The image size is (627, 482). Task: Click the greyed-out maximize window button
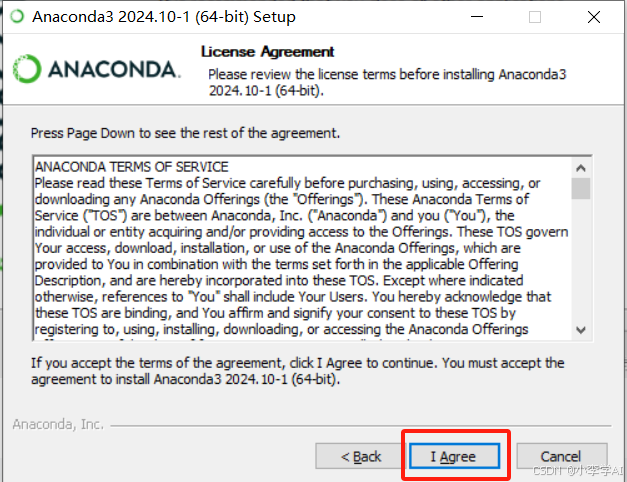click(x=535, y=17)
